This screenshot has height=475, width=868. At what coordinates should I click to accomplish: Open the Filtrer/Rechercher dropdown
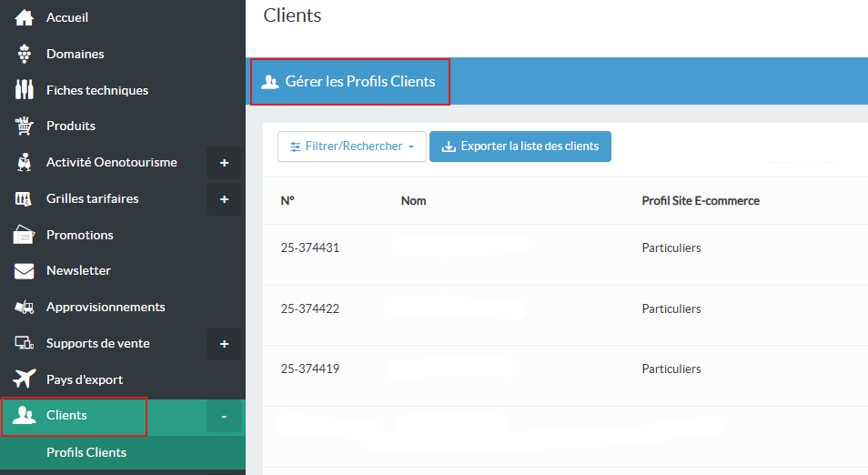point(351,147)
